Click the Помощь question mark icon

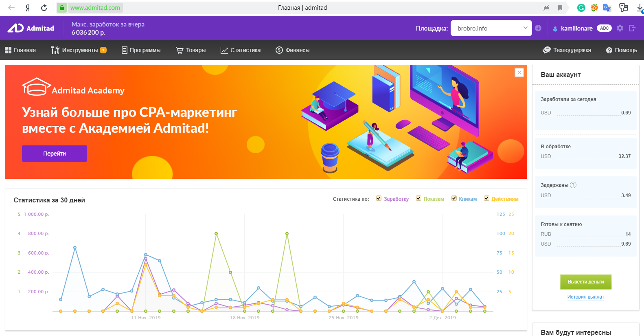coord(609,51)
